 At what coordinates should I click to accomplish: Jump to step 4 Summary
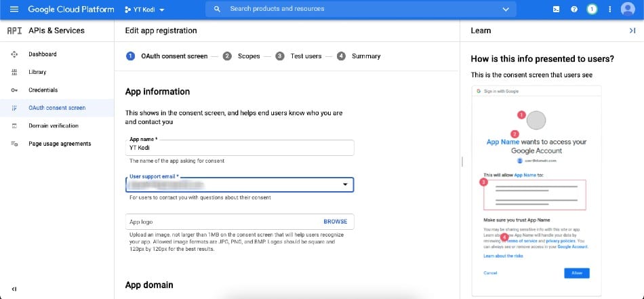[359, 56]
